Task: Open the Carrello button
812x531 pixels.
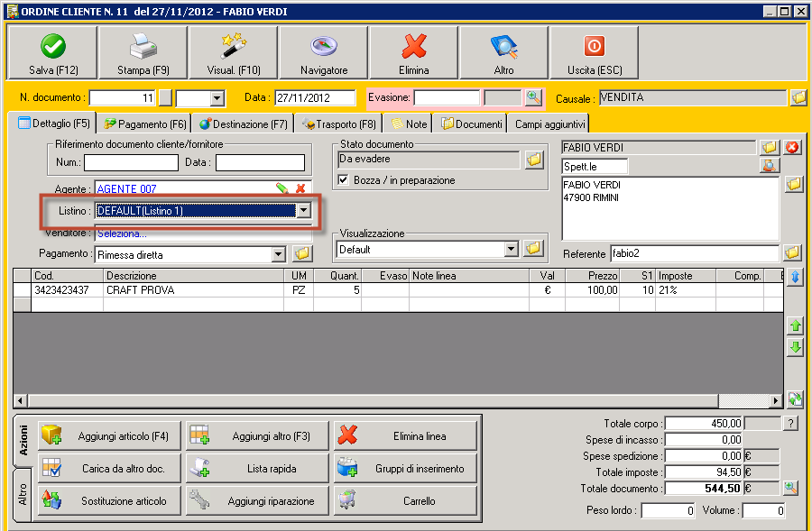Action: click(x=405, y=500)
